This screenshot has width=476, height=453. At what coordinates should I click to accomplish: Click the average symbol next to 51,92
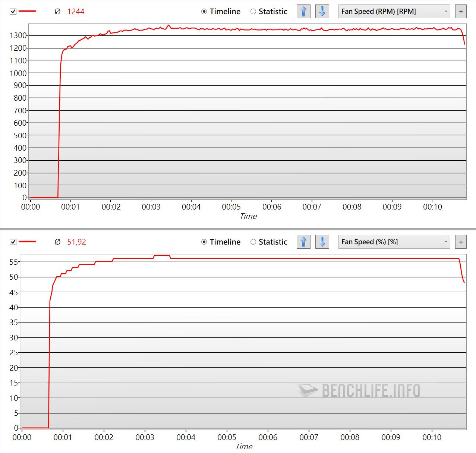tap(57, 242)
